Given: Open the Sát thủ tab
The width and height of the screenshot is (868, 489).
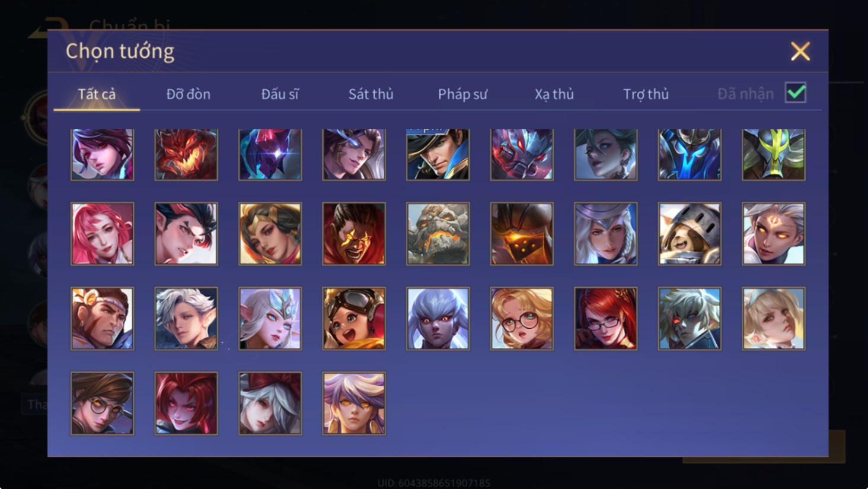Looking at the screenshot, I should click(371, 94).
